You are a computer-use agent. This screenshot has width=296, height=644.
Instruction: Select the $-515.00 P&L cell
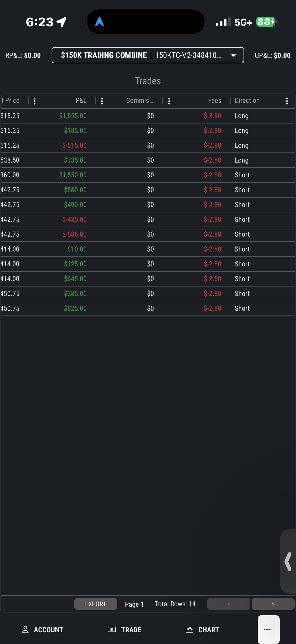(x=74, y=145)
